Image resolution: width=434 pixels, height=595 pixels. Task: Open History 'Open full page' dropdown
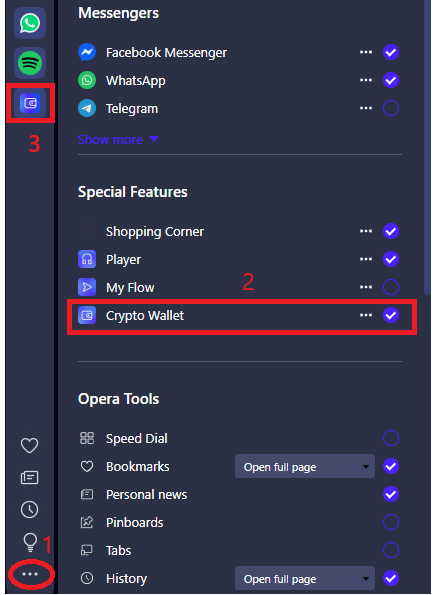point(305,579)
